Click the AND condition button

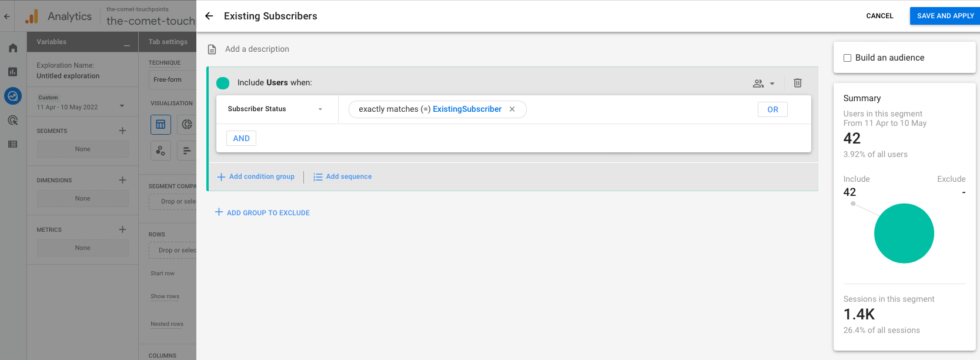click(x=241, y=138)
